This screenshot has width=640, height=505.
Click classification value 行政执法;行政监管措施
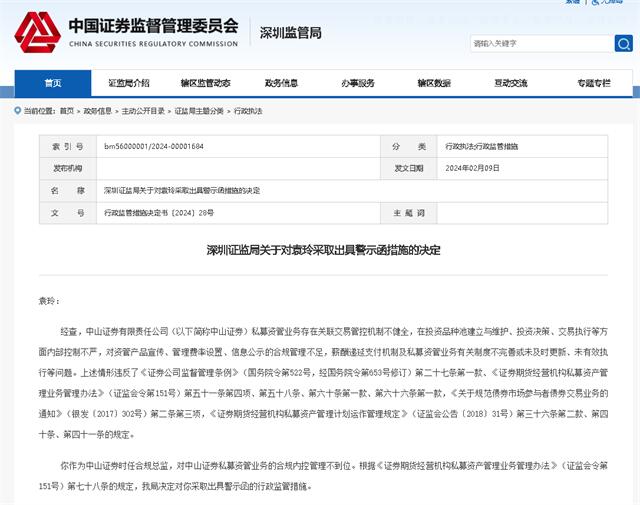pyautogui.click(x=482, y=146)
